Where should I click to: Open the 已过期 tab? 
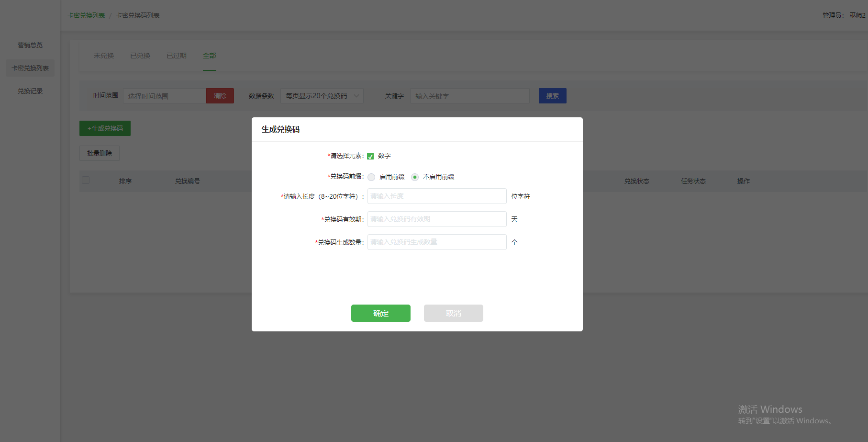coord(177,56)
